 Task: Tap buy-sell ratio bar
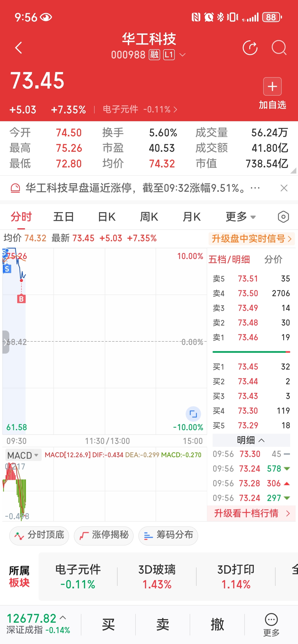(251, 352)
